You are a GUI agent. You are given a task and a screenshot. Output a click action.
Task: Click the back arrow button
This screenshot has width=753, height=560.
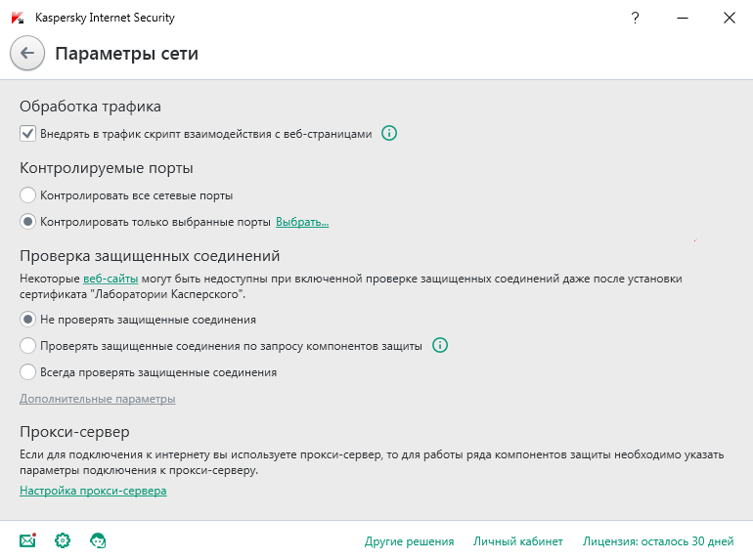(x=27, y=54)
